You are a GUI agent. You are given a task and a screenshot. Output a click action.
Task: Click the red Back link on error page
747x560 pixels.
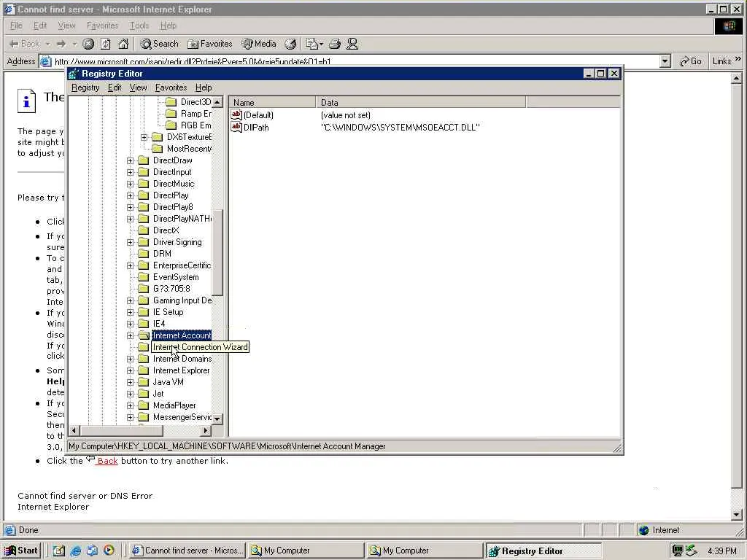[x=107, y=461]
